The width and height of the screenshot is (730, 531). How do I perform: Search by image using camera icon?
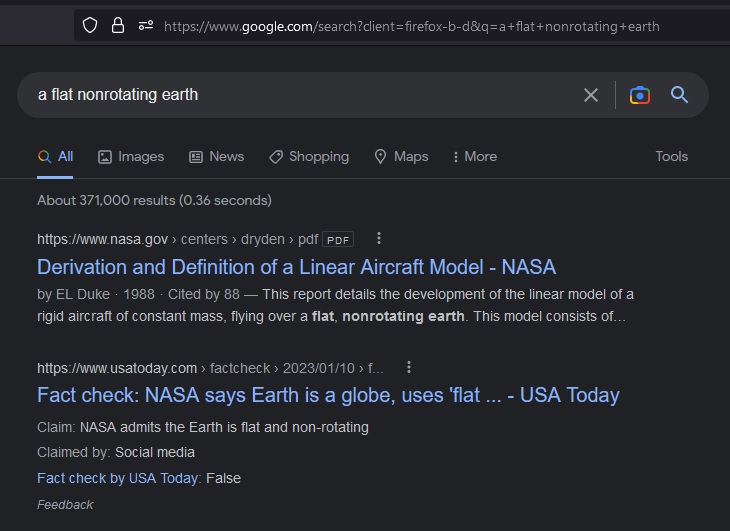click(x=640, y=95)
